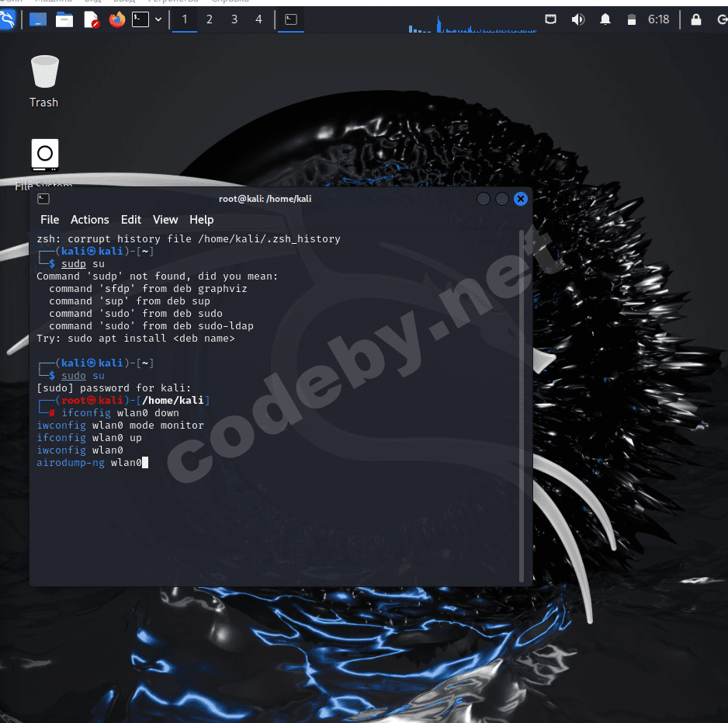Open the Help menu in terminal
Viewport: 728px width, 723px height.
coord(202,220)
